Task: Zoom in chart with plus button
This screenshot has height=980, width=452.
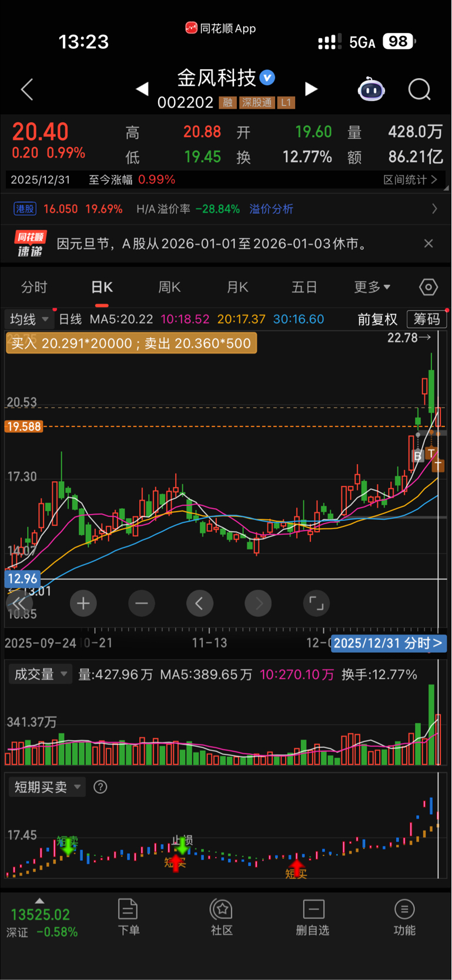Action: [83, 603]
